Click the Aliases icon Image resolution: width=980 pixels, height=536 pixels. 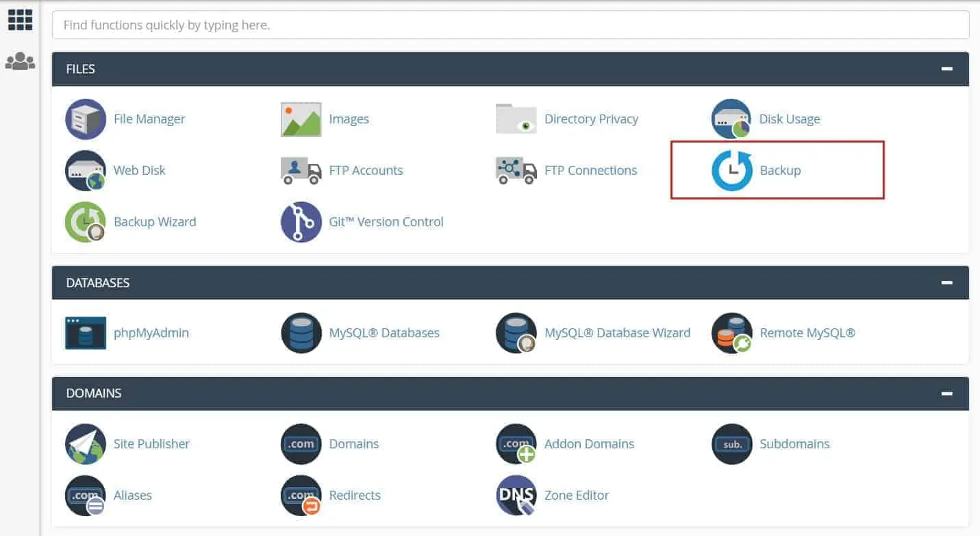tap(86, 496)
